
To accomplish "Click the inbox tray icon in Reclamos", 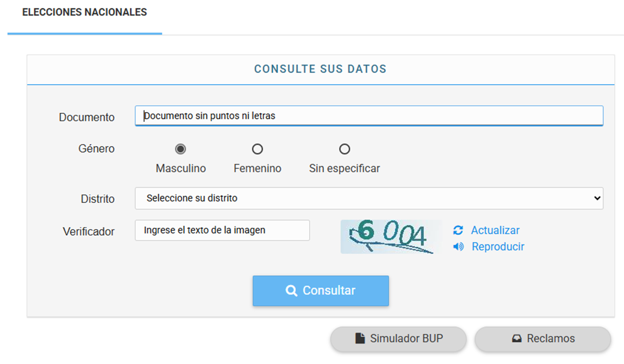I will 517,339.
